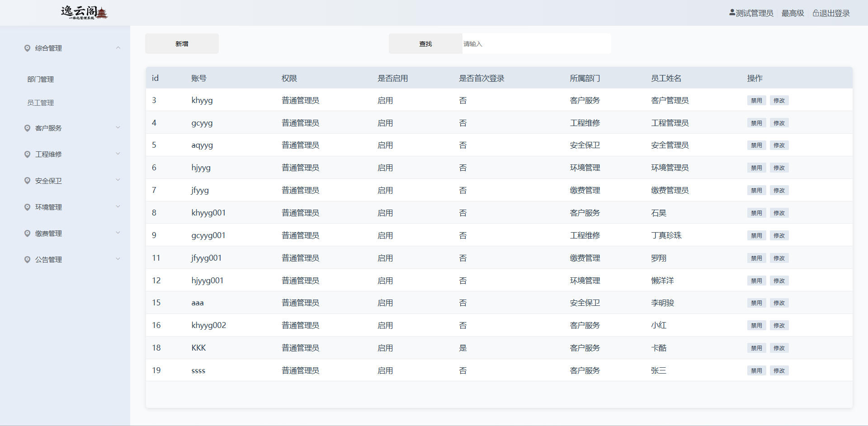The width and height of the screenshot is (868, 426).
Task: Click the lock icon for 退出登录
Action: [x=816, y=13]
